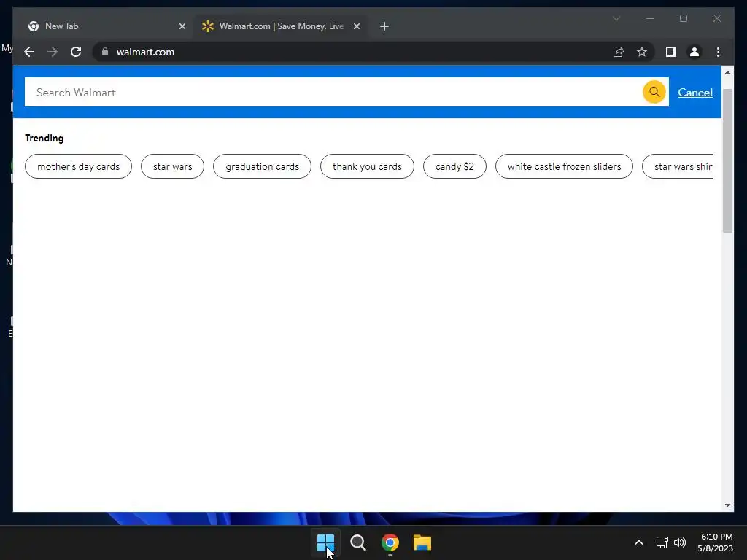Image resolution: width=747 pixels, height=560 pixels.
Task: Bookmark this tab with the star icon
Action: [642, 52]
